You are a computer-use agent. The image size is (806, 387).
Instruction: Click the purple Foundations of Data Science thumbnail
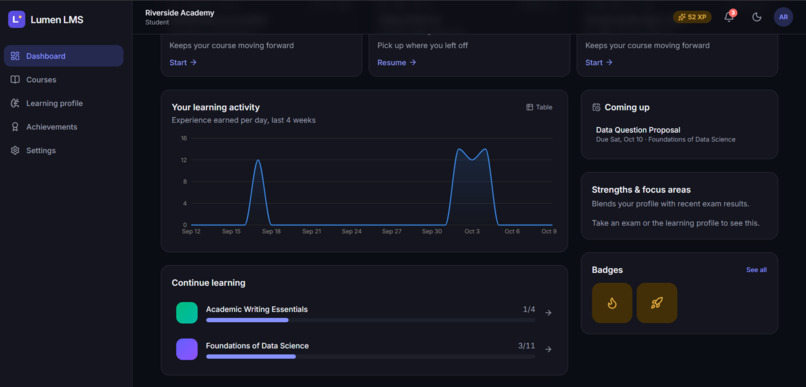(187, 349)
